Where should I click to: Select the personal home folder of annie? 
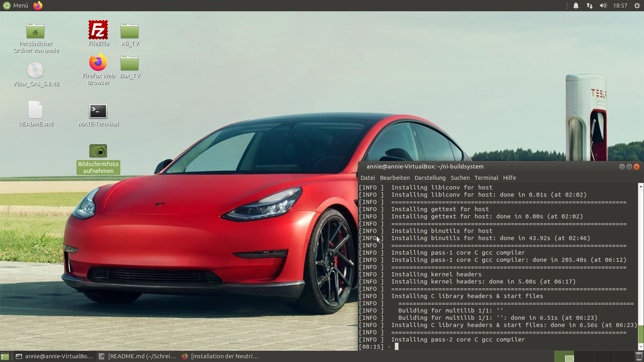tap(35, 31)
